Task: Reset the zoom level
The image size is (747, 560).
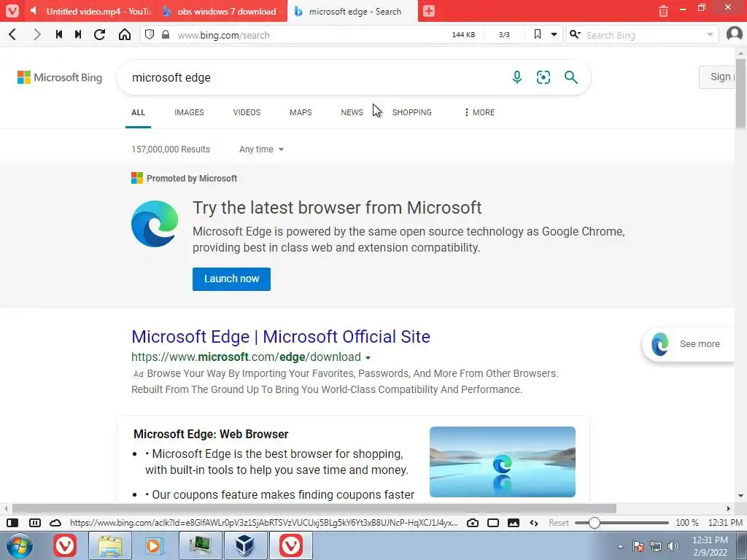Action: pyautogui.click(x=558, y=523)
